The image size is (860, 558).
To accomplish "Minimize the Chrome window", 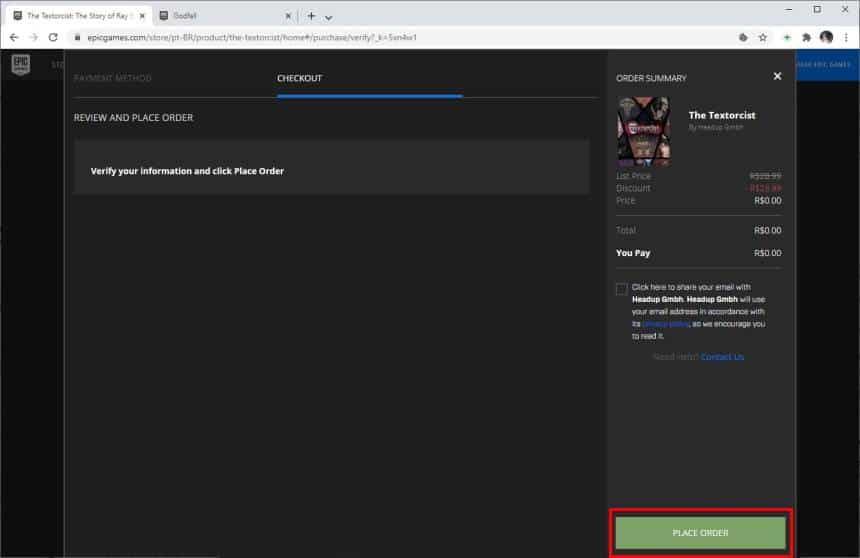I will pyautogui.click(x=789, y=9).
